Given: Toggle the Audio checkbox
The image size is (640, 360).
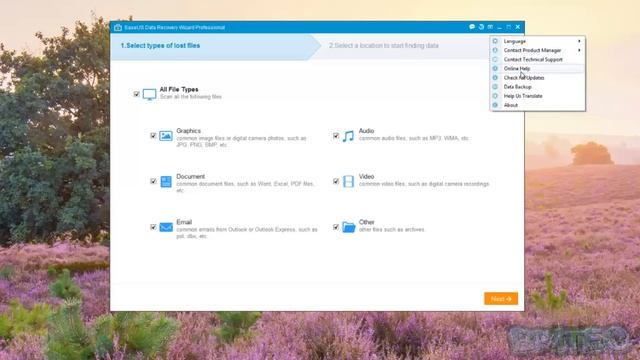Looking at the screenshot, I should click(336, 136).
